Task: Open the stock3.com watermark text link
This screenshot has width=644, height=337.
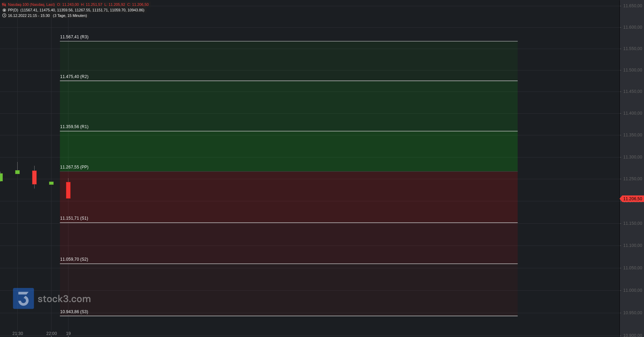Action: coord(64,299)
